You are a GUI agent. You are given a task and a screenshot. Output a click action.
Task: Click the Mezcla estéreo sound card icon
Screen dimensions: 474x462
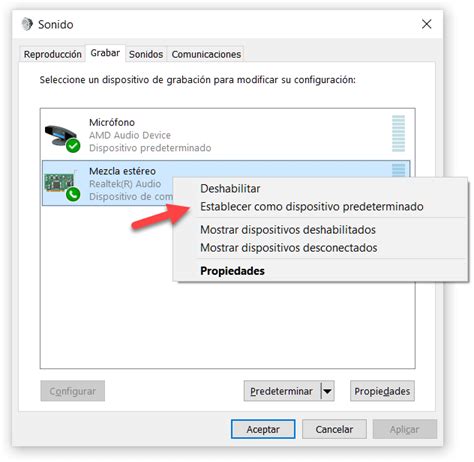pos(59,182)
